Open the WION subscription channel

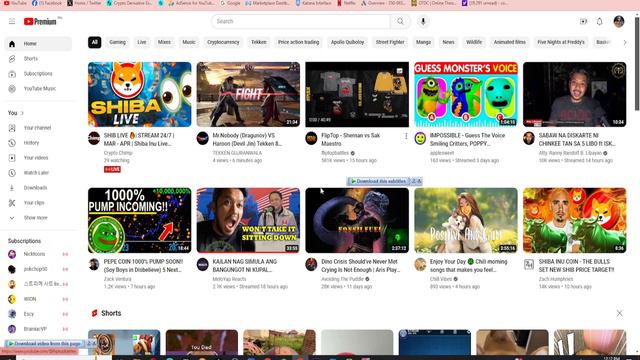38,299
